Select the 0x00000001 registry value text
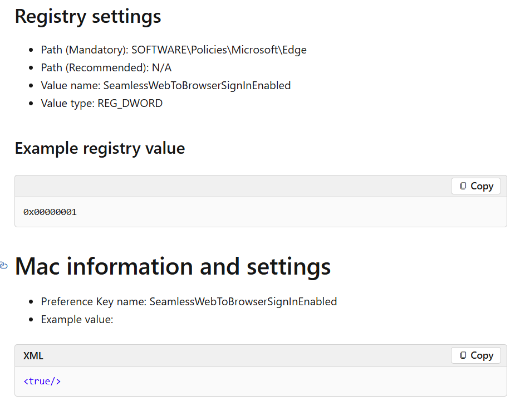This screenshot has width=530, height=420. coord(50,212)
